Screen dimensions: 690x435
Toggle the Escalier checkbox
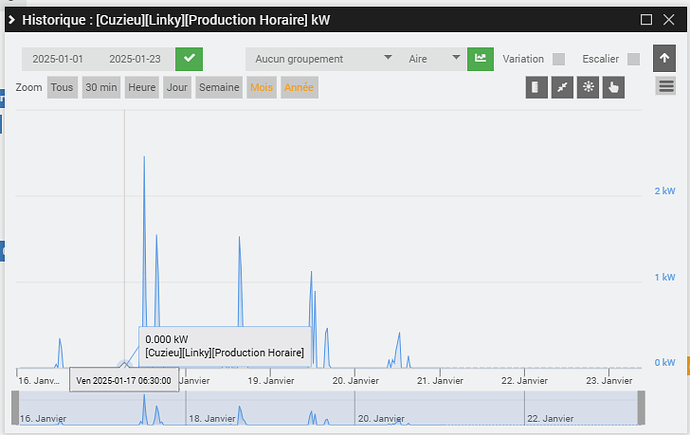tap(634, 59)
